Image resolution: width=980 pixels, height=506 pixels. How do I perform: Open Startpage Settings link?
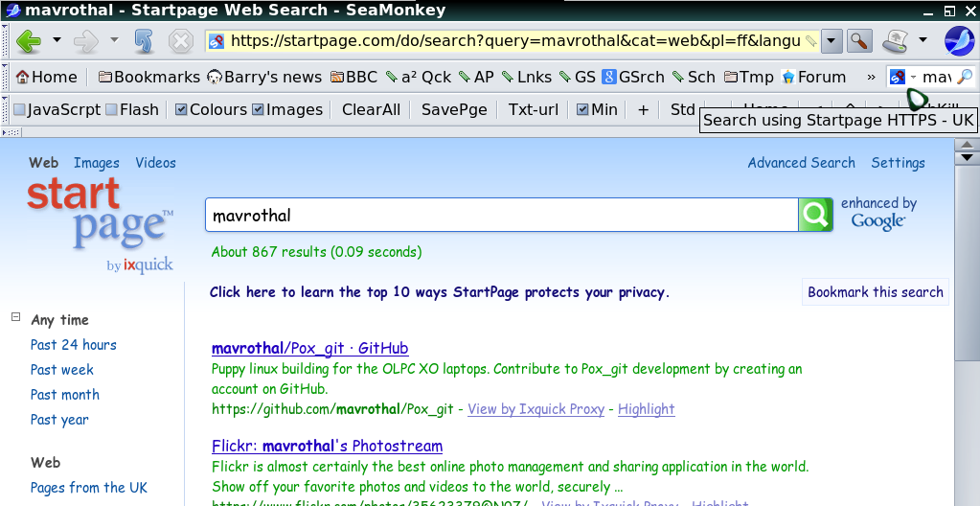pos(899,163)
